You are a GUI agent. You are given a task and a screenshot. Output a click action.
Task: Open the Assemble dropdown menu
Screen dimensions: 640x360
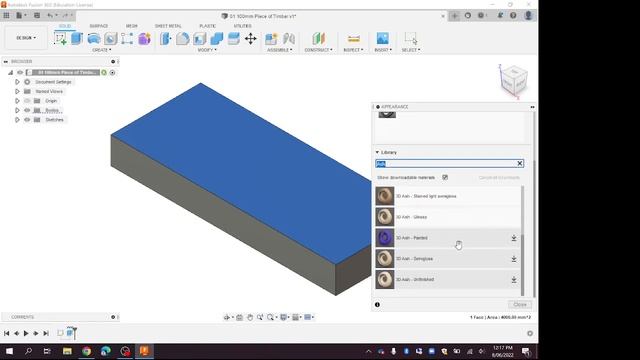coord(280,50)
